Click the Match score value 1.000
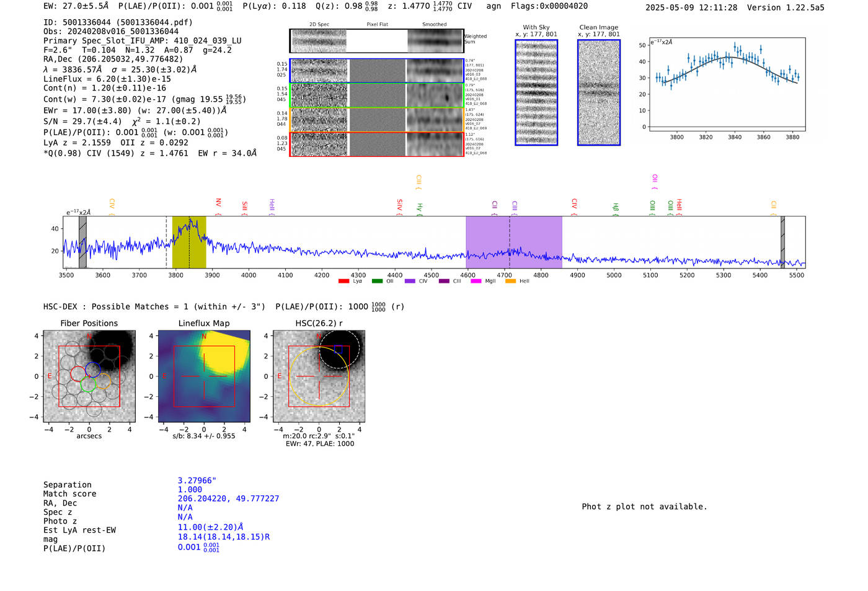This screenshot has width=868, height=591. (190, 489)
